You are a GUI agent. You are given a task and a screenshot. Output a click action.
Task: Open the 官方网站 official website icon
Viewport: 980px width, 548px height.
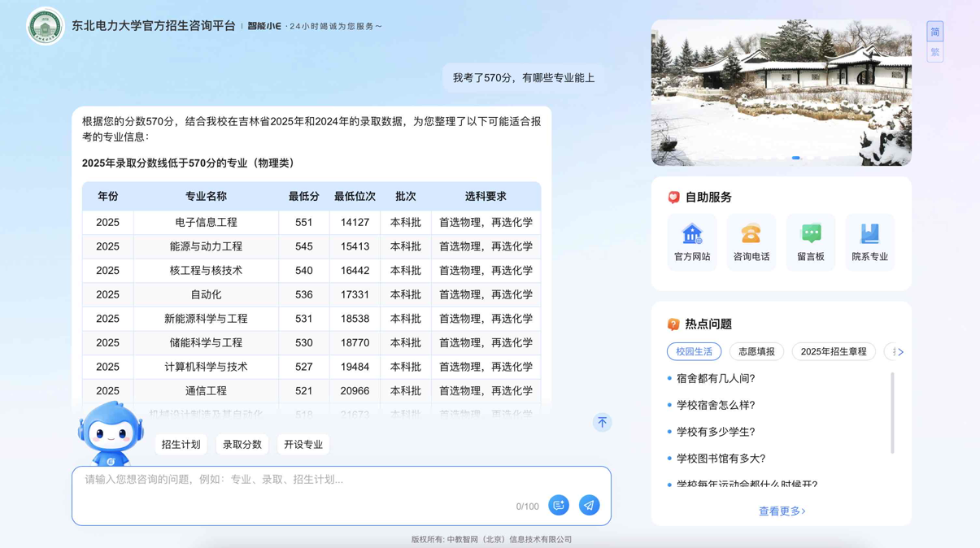point(692,235)
